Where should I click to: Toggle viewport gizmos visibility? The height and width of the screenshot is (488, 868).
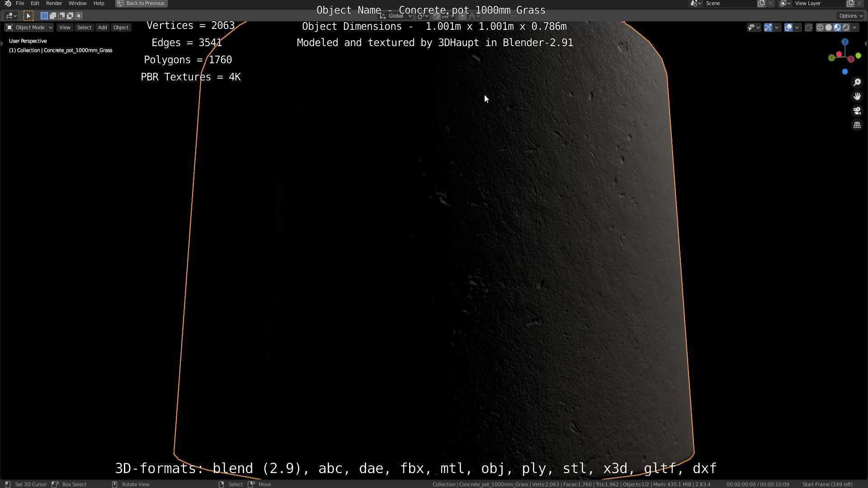click(x=768, y=28)
